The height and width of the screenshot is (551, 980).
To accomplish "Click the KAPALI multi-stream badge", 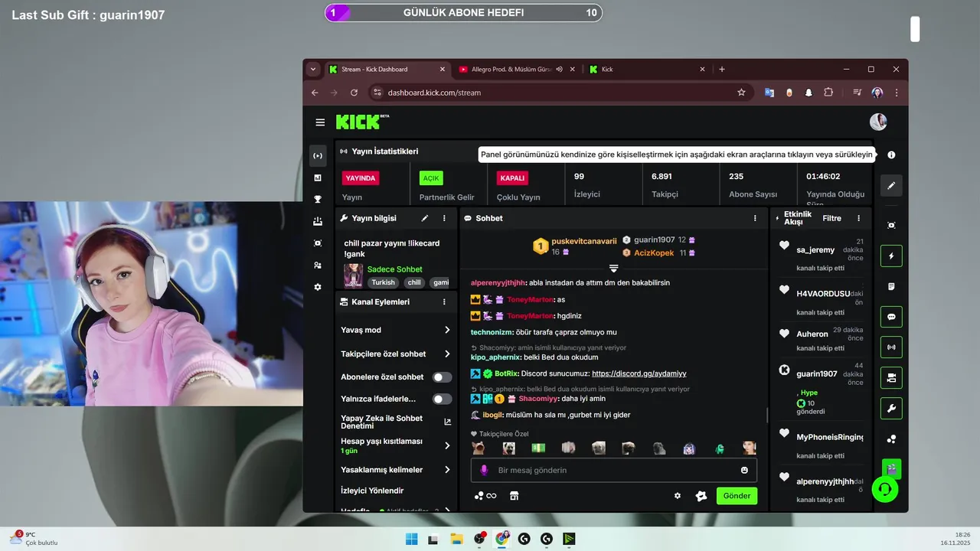I will coord(512,178).
